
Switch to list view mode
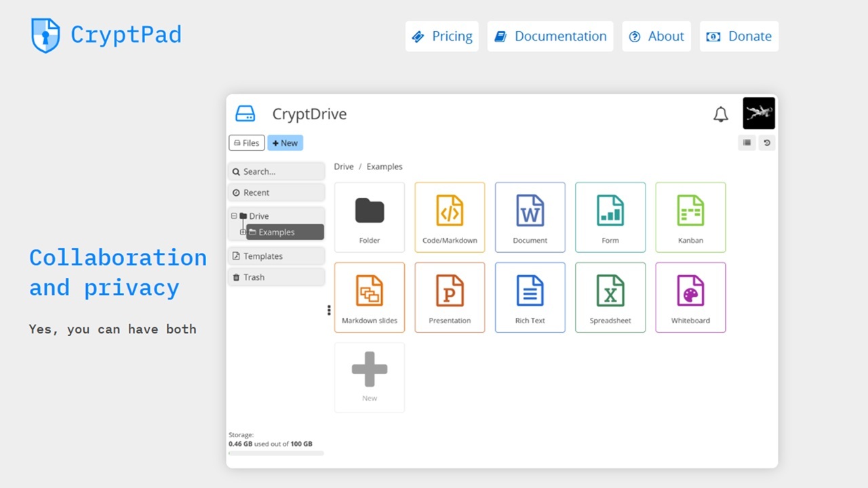coord(747,142)
